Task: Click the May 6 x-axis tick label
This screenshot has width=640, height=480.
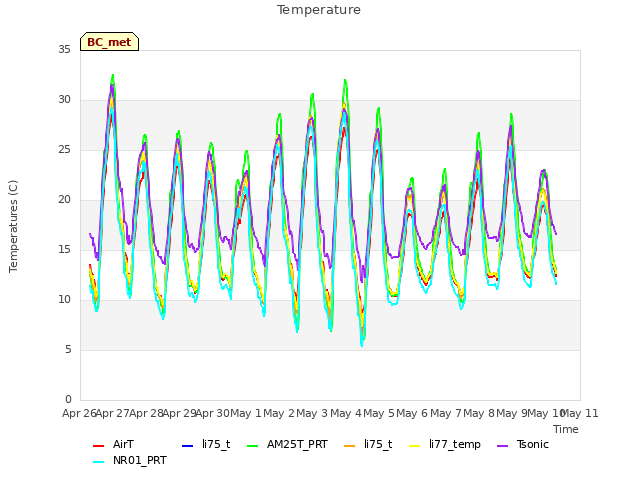Action: (x=412, y=413)
